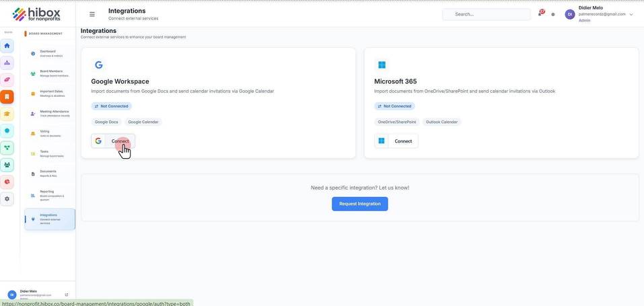Focus the Search input field
The image size is (644, 306).
point(487,14)
